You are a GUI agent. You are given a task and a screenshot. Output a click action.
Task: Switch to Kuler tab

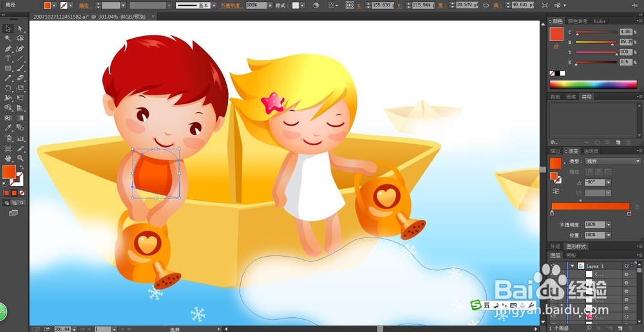click(600, 21)
